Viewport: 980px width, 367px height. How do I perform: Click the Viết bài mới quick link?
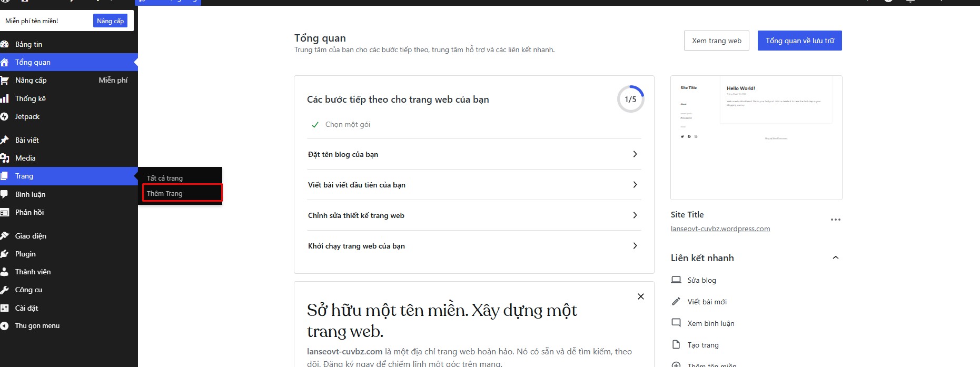pos(707,302)
